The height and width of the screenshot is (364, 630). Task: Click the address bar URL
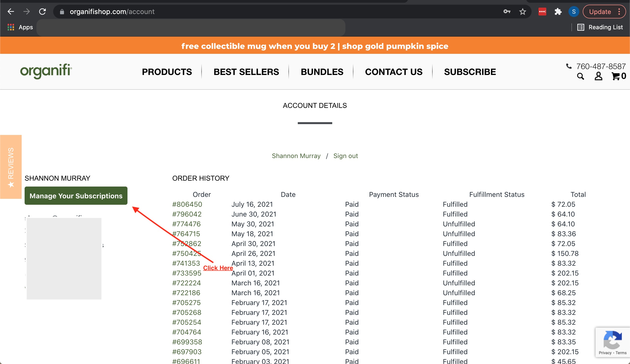pos(112,12)
